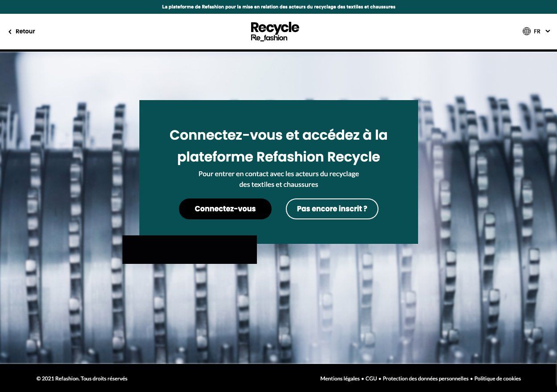Open the Recycle Re_fashion logo homepage

coord(275,32)
